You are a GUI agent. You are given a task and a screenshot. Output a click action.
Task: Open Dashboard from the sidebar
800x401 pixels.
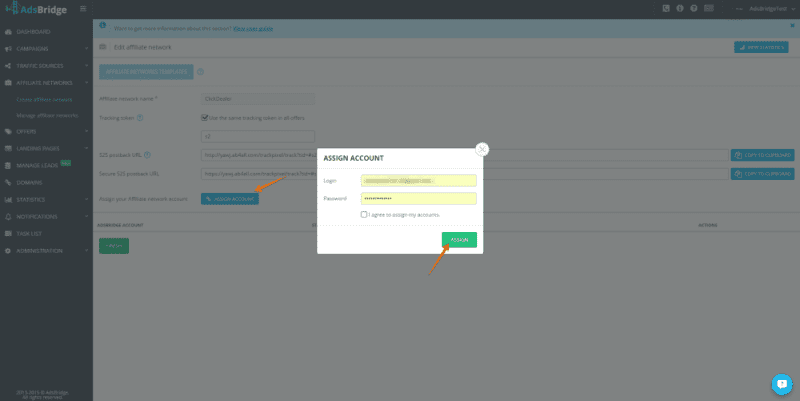[33, 32]
